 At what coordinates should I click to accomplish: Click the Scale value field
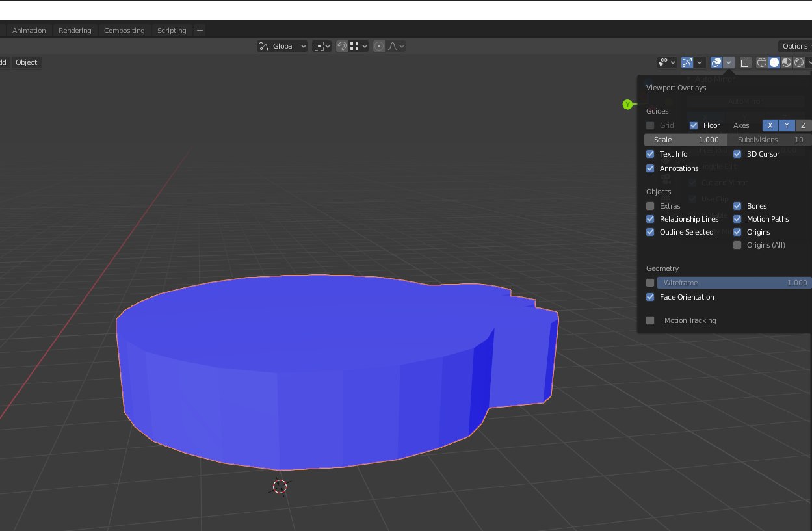pos(685,140)
